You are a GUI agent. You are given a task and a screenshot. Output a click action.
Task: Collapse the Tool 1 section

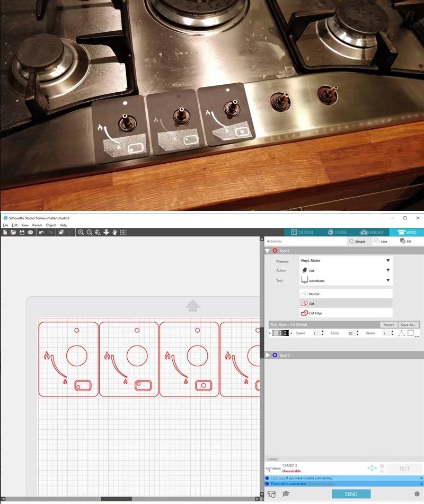click(x=267, y=251)
